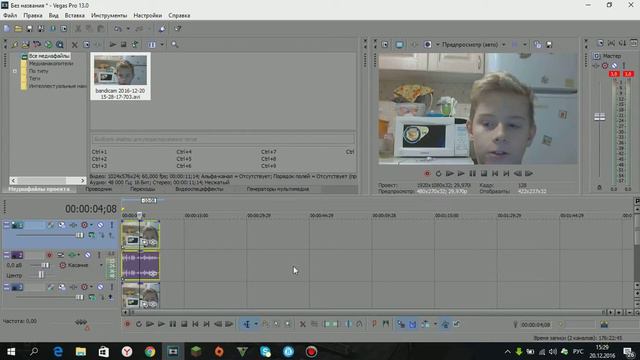Open the Настройки menu
This screenshot has height=360, width=640.
pyautogui.click(x=148, y=16)
